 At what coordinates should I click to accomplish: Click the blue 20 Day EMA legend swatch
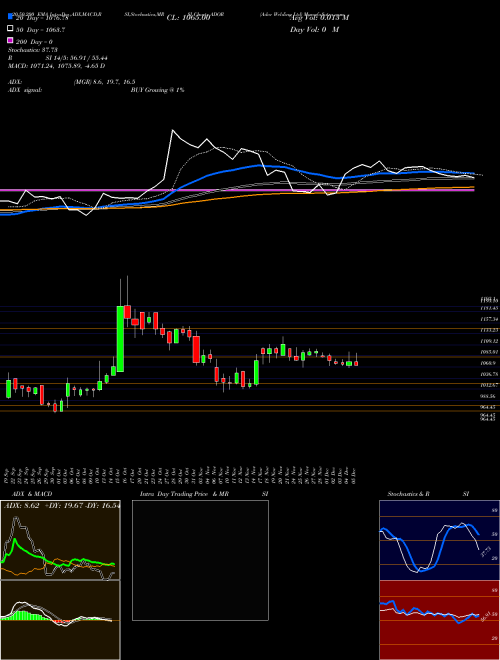[10, 16]
